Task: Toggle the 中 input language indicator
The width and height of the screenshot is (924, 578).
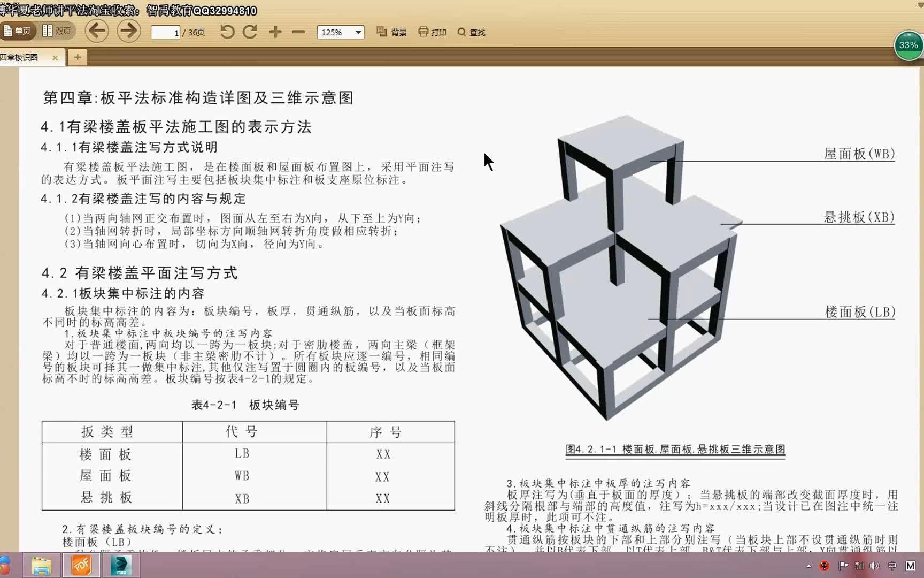Action: pos(892,566)
